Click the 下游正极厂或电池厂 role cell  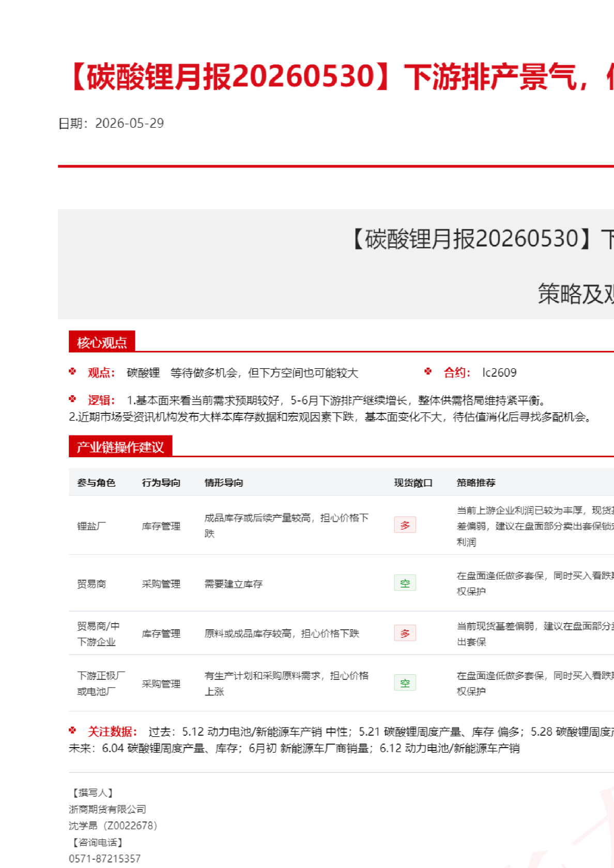101,684
